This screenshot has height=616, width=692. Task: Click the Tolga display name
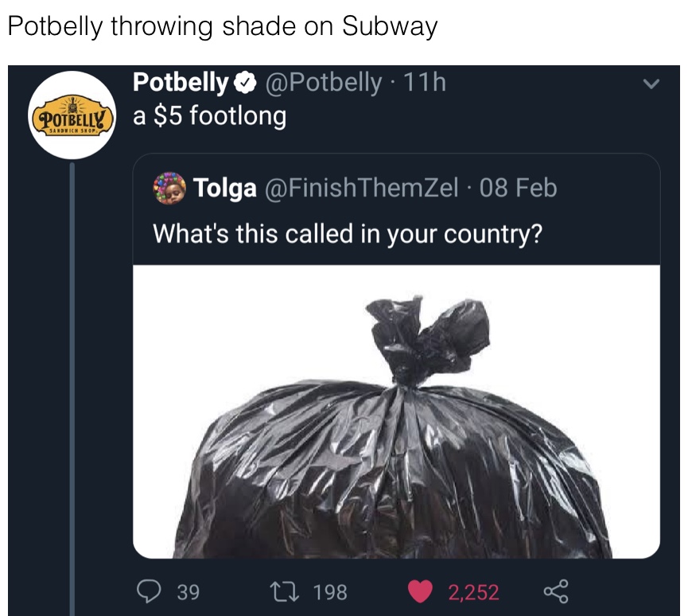click(x=224, y=188)
